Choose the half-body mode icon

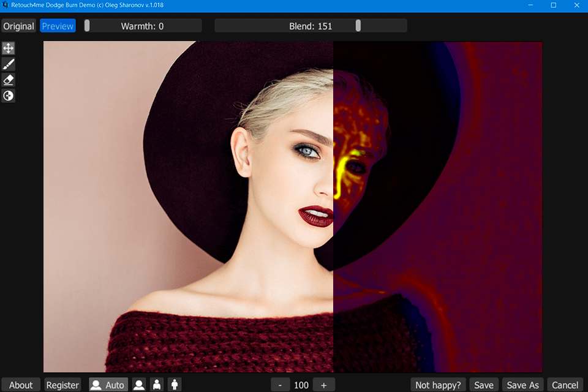tap(157, 385)
